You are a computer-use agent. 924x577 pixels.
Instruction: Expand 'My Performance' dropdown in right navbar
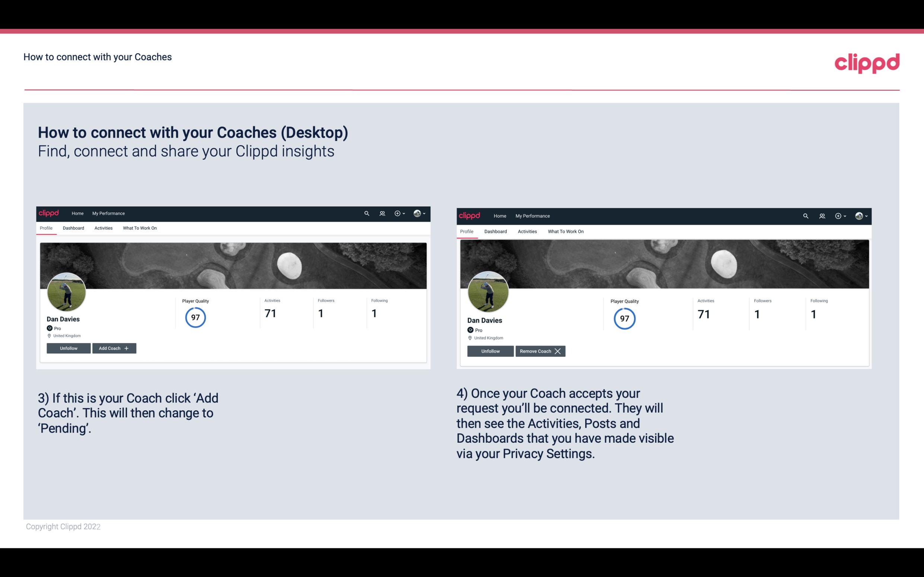pos(532,215)
